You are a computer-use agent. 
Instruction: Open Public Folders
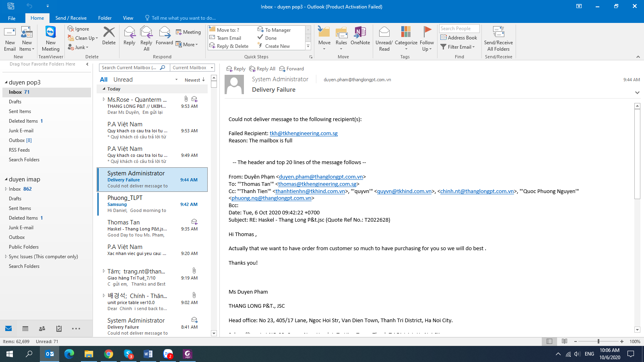pyautogui.click(x=24, y=247)
